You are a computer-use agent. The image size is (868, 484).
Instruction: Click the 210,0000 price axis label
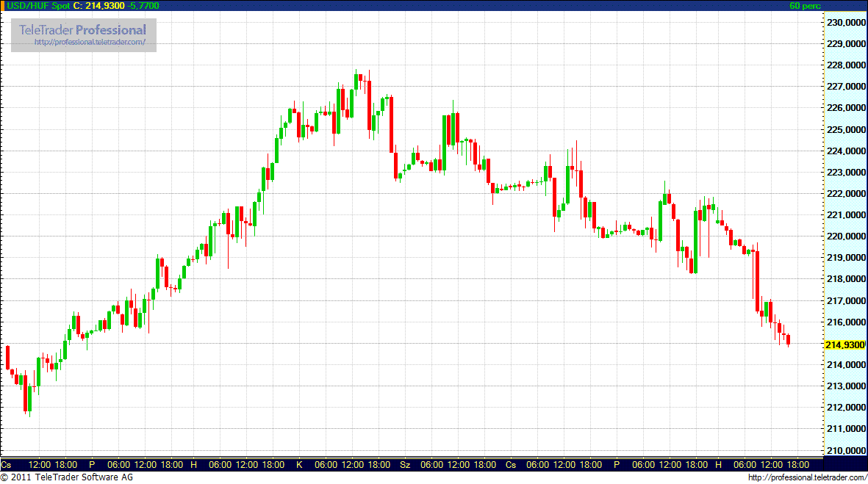[846, 451]
